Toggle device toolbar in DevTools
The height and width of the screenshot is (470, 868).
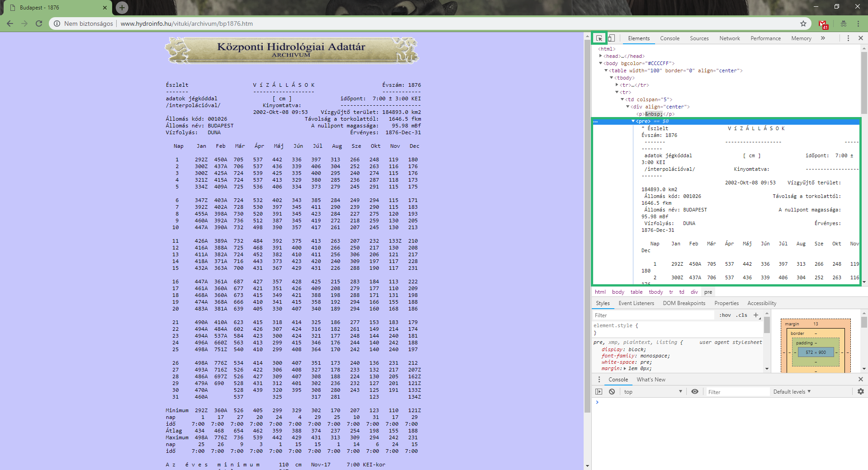[611, 38]
